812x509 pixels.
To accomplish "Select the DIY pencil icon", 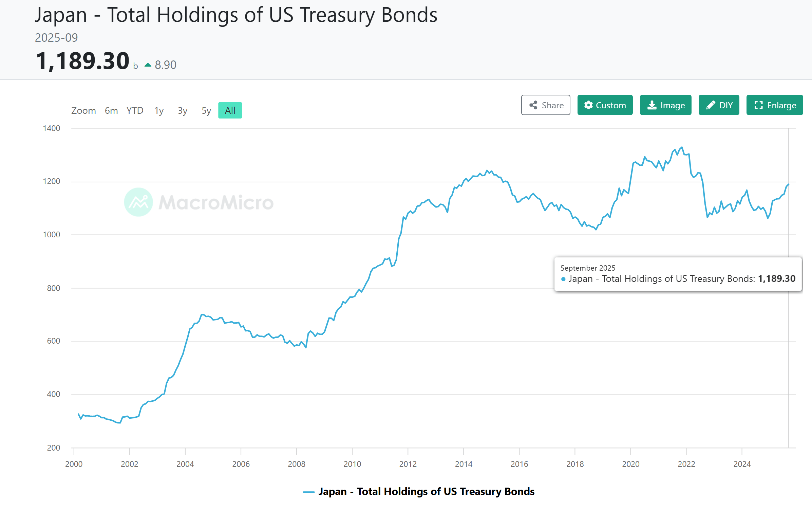I will 711,105.
